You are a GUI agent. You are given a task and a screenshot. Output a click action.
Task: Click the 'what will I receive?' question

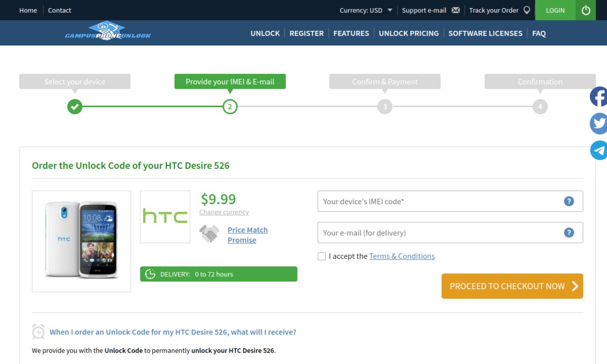[173, 332]
